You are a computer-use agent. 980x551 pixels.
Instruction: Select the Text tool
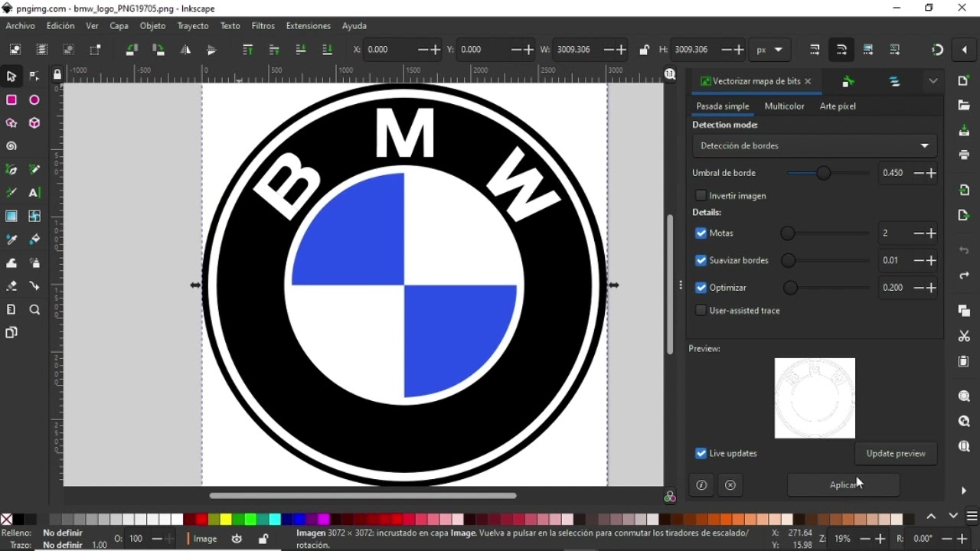[34, 193]
